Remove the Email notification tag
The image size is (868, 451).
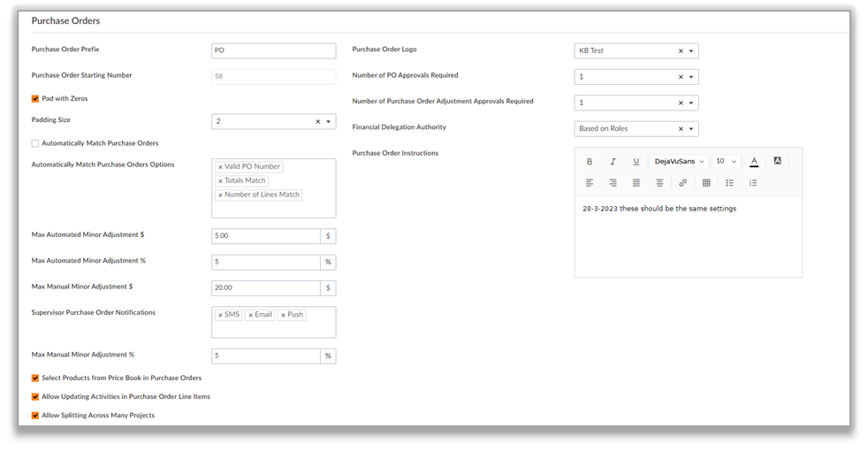[x=251, y=315]
